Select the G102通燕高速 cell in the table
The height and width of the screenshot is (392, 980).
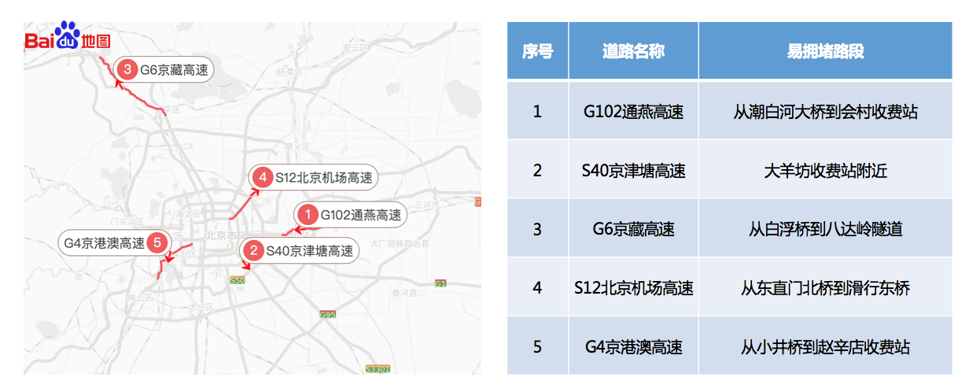[633, 112]
